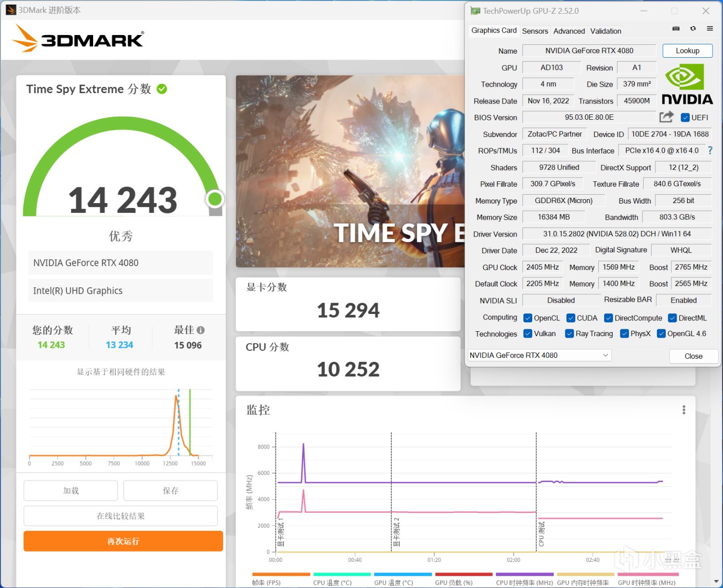Click the GPU-Z refresh icon
Screen dimensions: 723x588
(693, 29)
